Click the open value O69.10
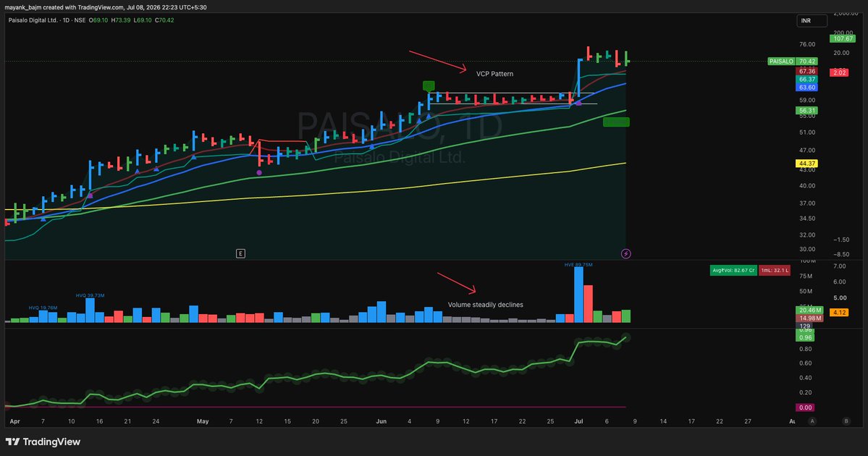This screenshot has width=868, height=456. (98, 20)
